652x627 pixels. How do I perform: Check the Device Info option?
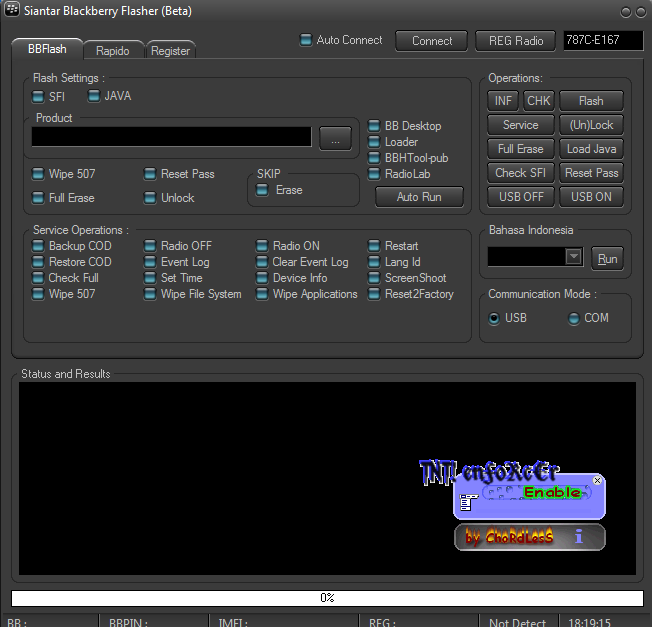[x=262, y=278]
